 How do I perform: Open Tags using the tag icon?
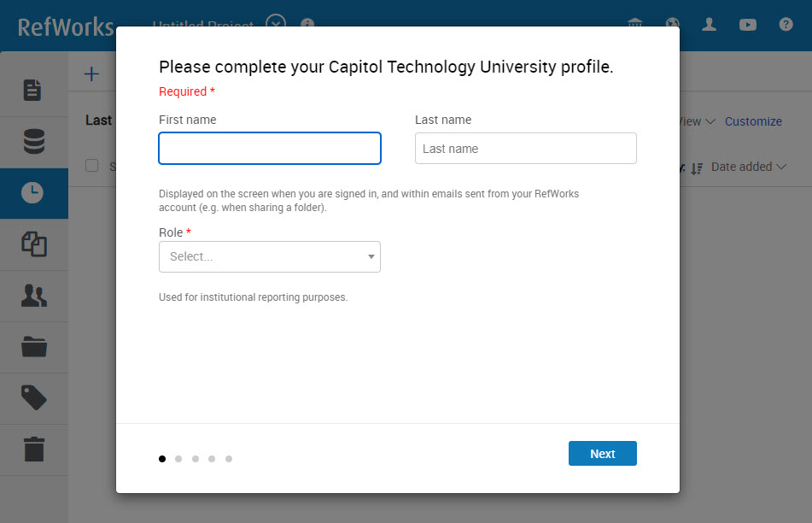pos(34,398)
